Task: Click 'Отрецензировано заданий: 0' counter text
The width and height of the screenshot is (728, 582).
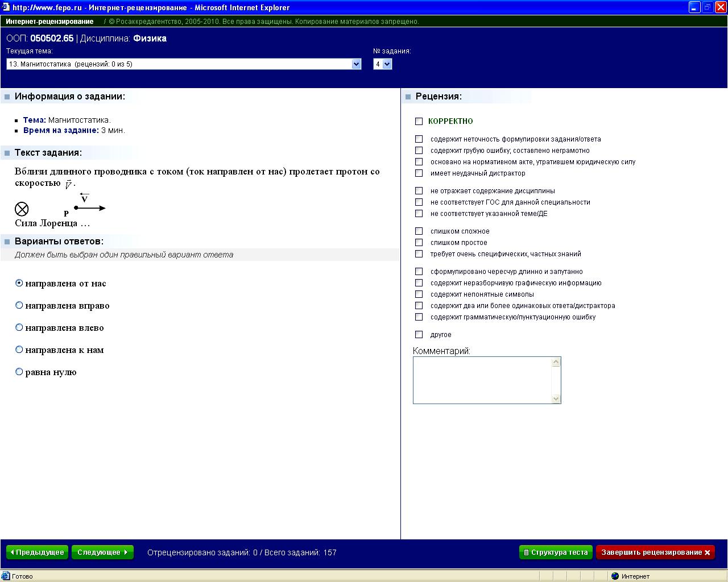Action: click(x=202, y=552)
